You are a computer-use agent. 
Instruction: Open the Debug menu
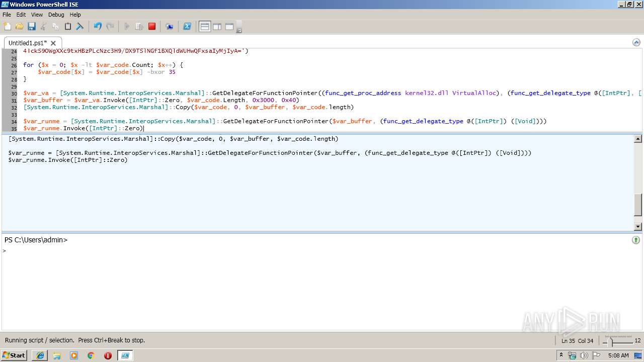(x=56, y=15)
